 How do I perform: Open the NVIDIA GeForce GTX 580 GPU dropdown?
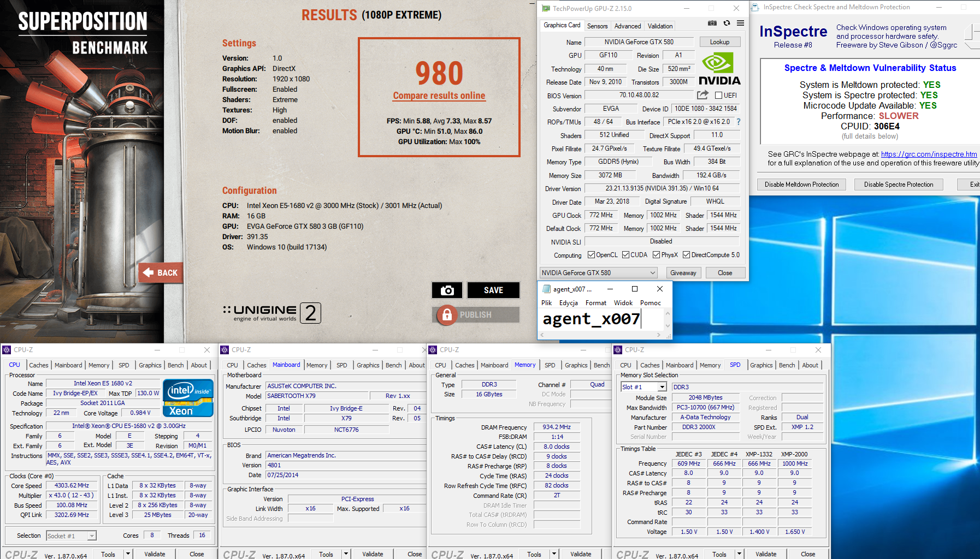click(x=599, y=273)
